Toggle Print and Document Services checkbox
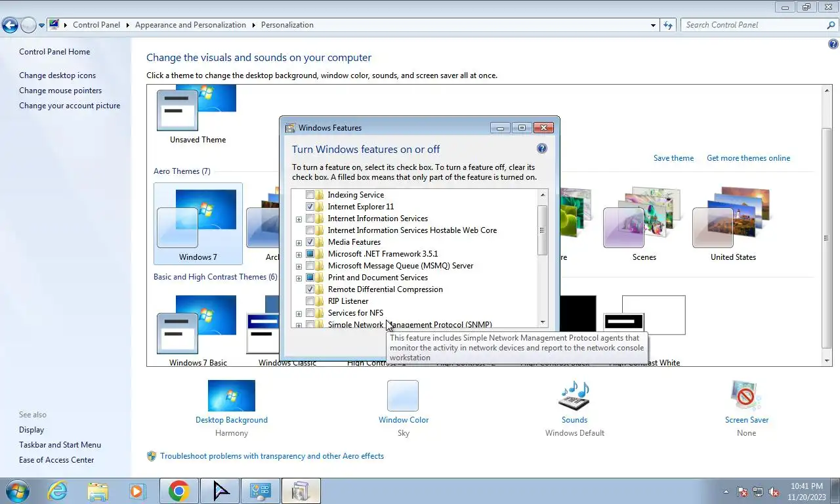 pyautogui.click(x=310, y=278)
